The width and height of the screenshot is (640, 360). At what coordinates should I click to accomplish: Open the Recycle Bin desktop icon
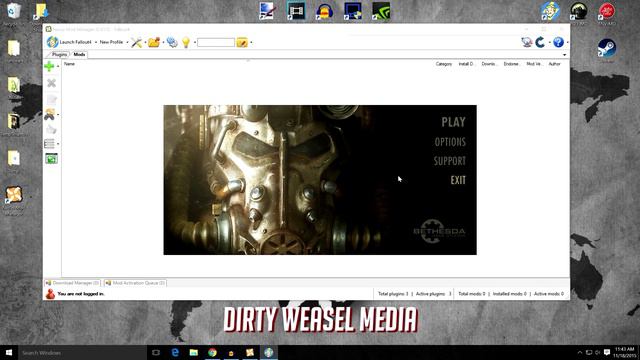13,11
